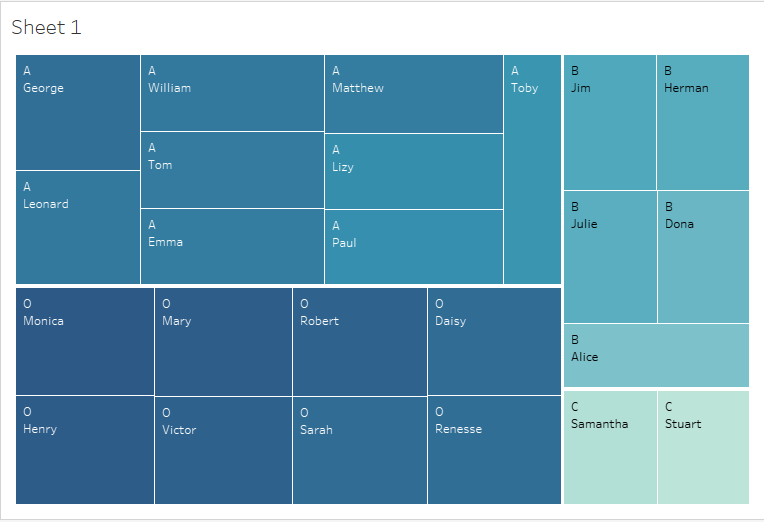
Task: Select Victor's treemap tile
Action: tap(223, 450)
